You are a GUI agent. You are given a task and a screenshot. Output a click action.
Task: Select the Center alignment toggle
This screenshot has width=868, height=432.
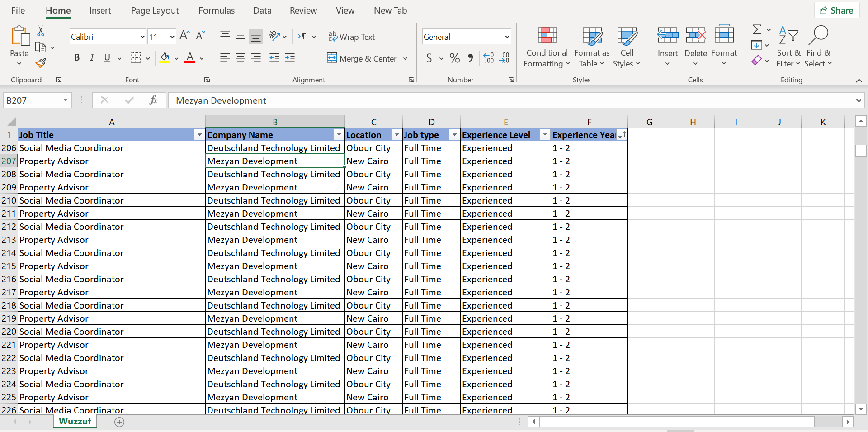coord(240,58)
